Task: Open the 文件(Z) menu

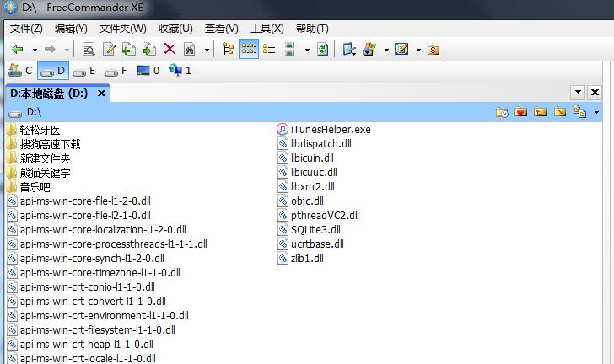Action: 26,29
